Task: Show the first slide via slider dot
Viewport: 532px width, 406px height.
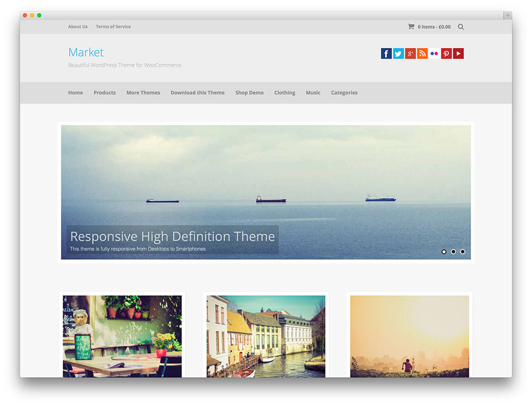Action: (444, 252)
